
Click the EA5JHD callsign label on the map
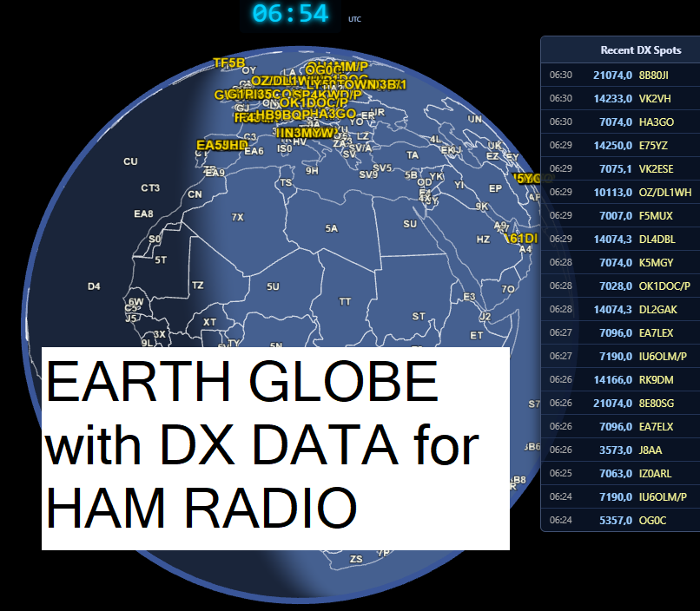coord(221,145)
